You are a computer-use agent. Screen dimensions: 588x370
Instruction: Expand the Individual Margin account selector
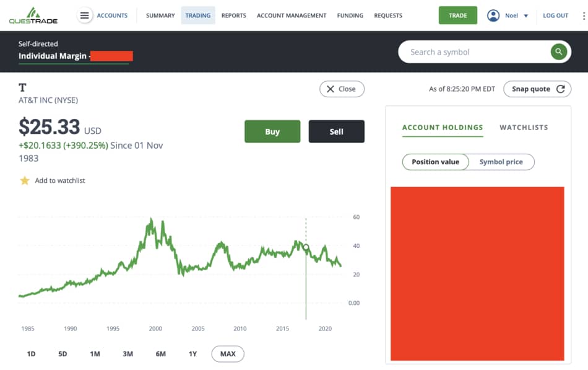pos(75,56)
